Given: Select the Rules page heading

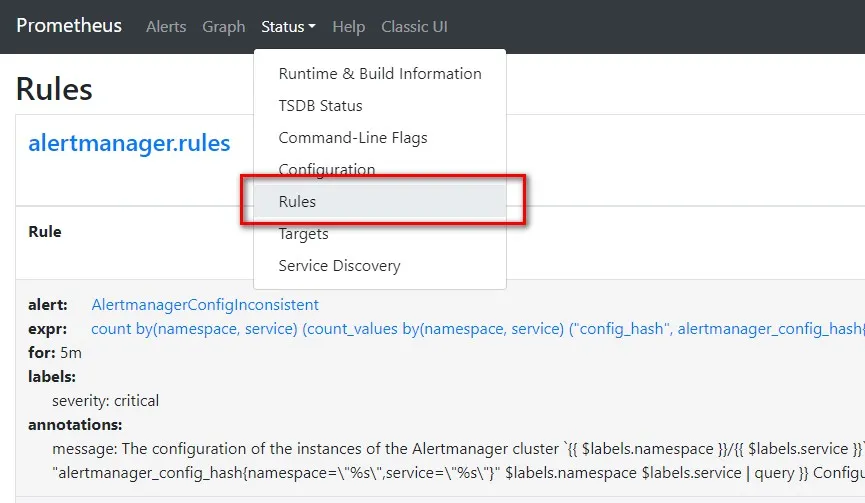Looking at the screenshot, I should (54, 89).
